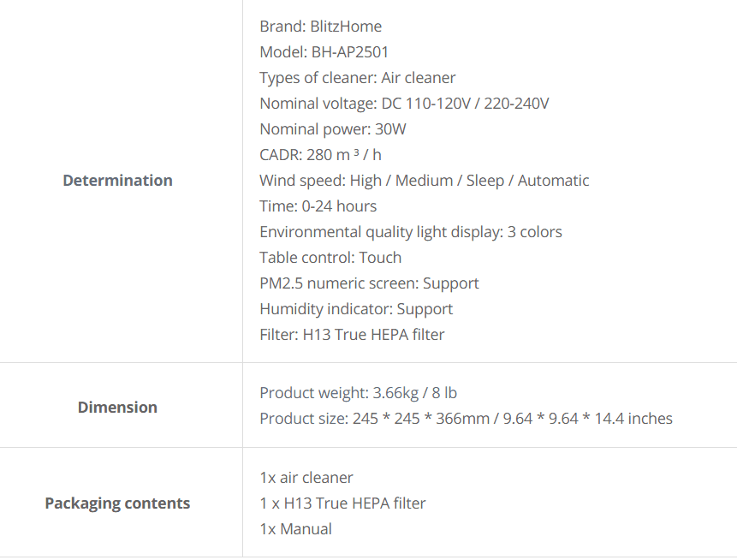737x560 pixels.
Task: Click the Wind speed specification line
Action: pyautogui.click(x=425, y=181)
